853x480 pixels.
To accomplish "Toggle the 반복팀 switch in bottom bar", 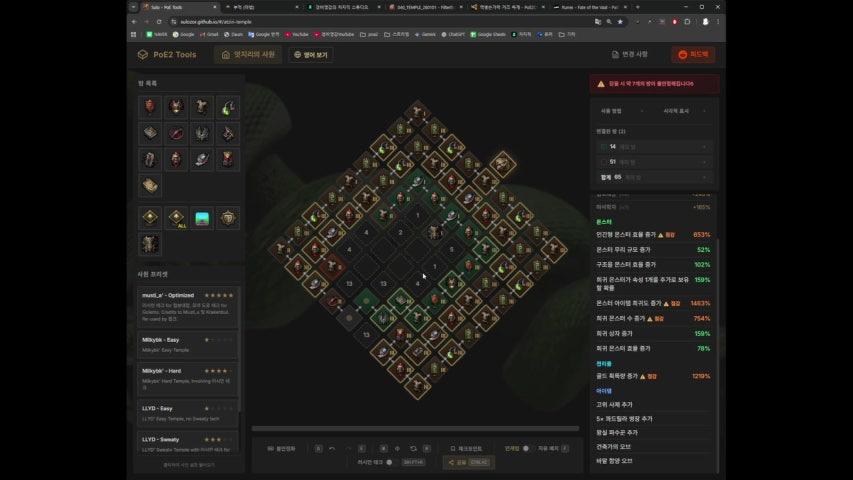I will [x=526, y=448].
